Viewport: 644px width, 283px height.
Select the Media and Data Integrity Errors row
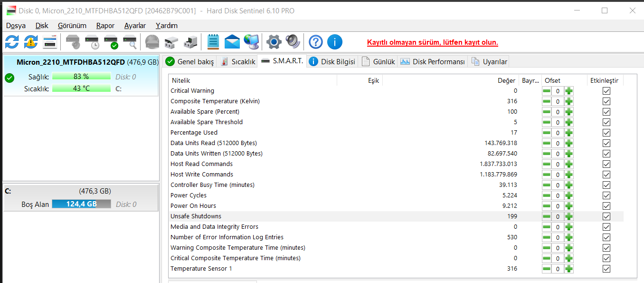pos(396,227)
